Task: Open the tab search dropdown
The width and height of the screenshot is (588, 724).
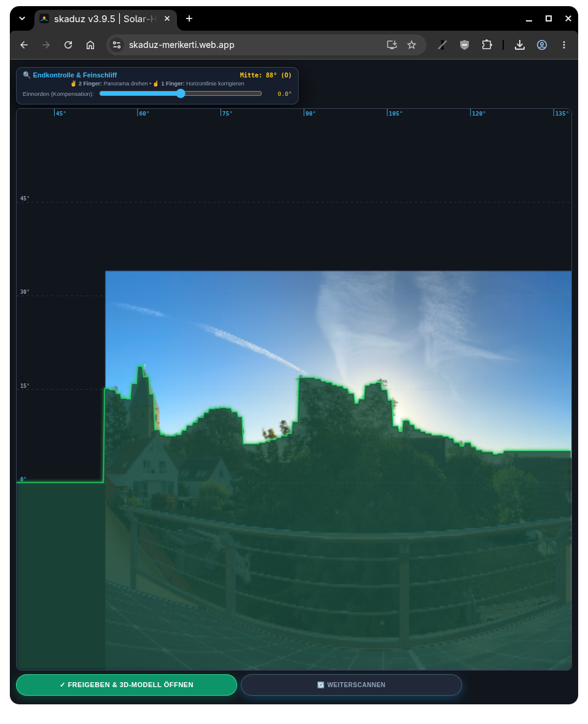Action: (22, 18)
